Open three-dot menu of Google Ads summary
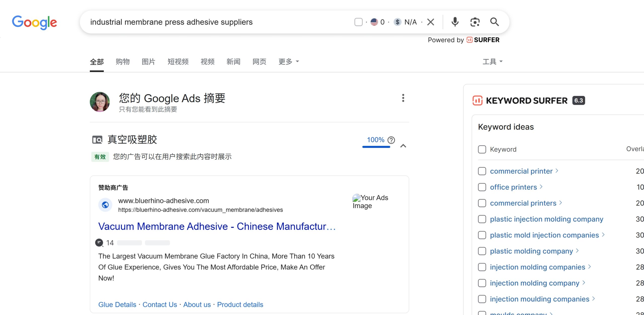 pyautogui.click(x=403, y=98)
